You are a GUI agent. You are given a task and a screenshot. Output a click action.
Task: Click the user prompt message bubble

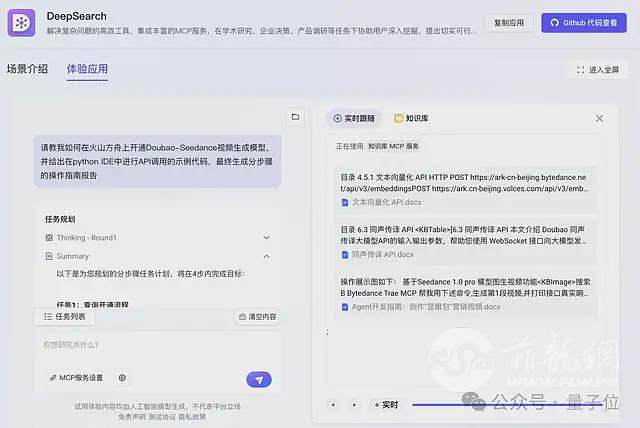[158, 162]
